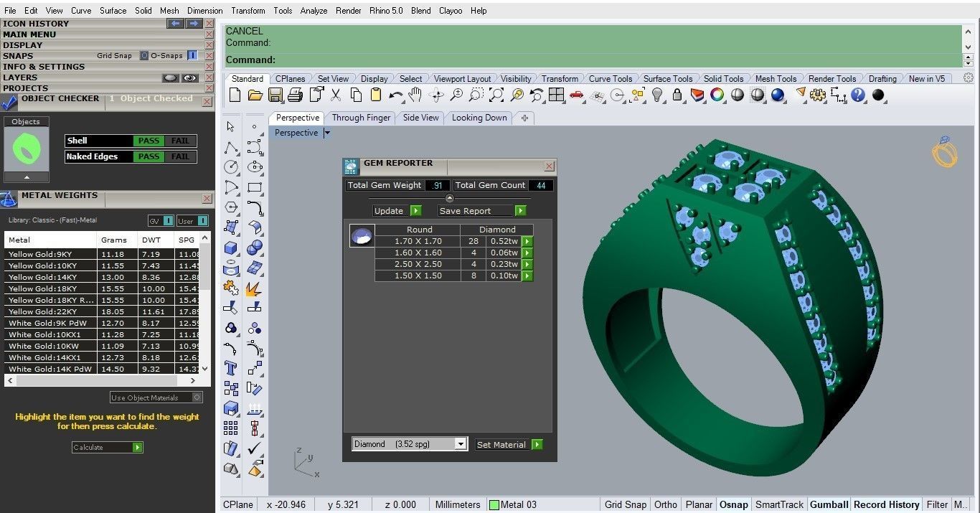Image resolution: width=980 pixels, height=513 pixels.
Task: Click the Puzzle piece Join tool
Action: click(230, 288)
